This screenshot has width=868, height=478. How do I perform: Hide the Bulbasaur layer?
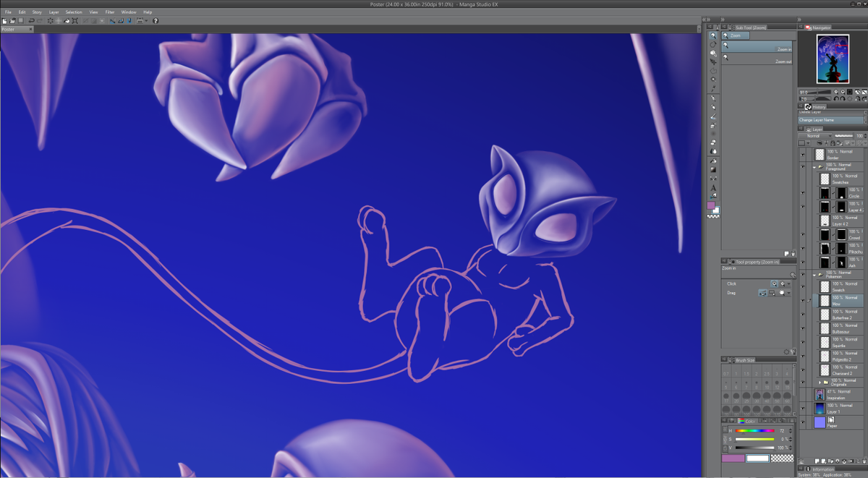(x=802, y=328)
